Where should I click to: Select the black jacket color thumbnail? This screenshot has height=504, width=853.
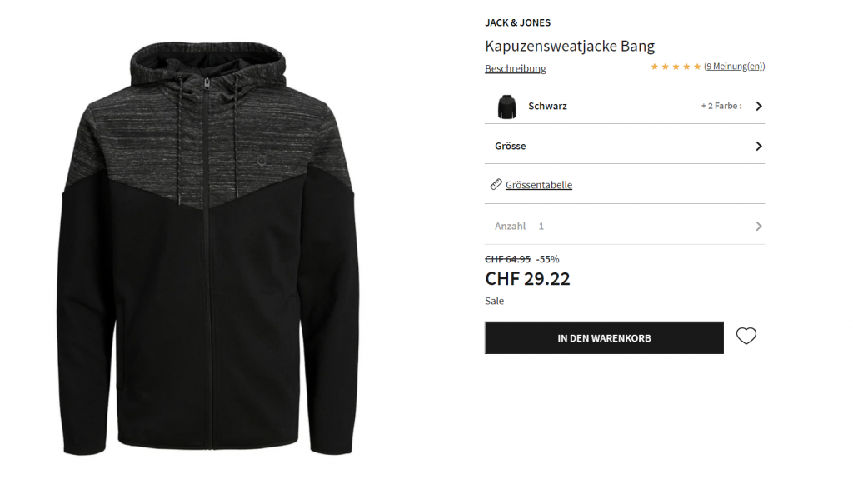pos(506,106)
